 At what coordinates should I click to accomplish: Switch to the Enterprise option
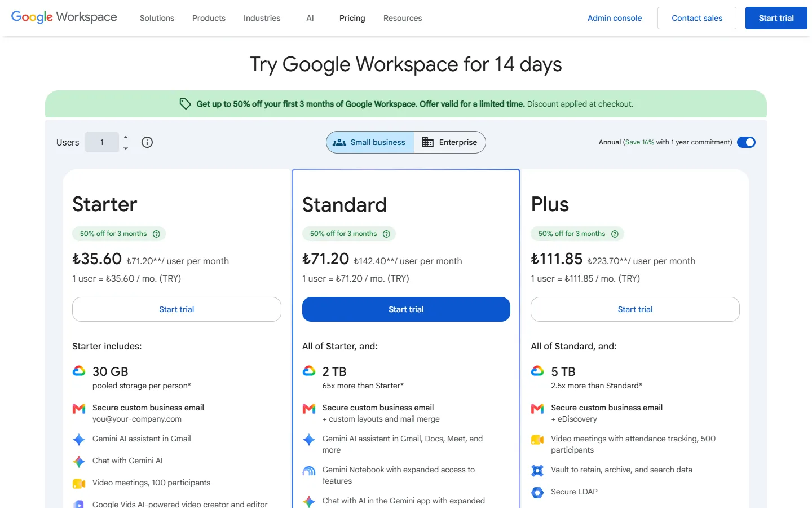[x=450, y=142]
